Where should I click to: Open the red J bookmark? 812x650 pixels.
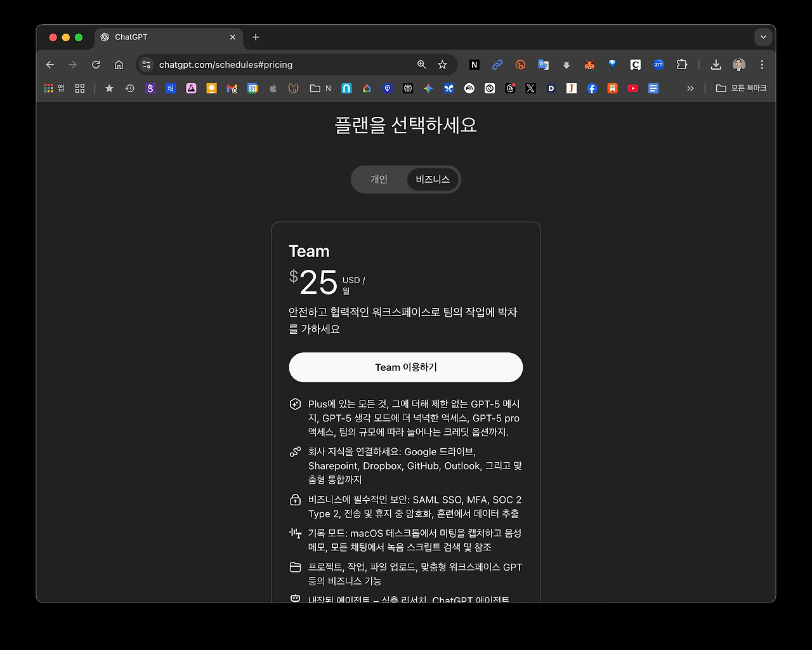[x=572, y=89]
